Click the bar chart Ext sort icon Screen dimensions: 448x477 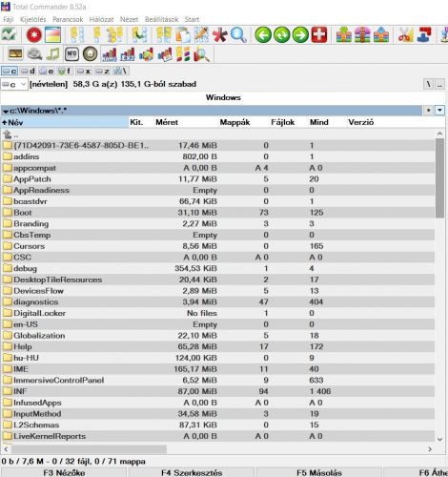(x=128, y=54)
